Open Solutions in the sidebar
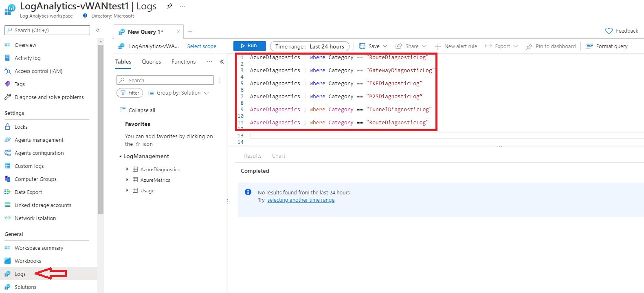644x293 pixels. (25, 287)
